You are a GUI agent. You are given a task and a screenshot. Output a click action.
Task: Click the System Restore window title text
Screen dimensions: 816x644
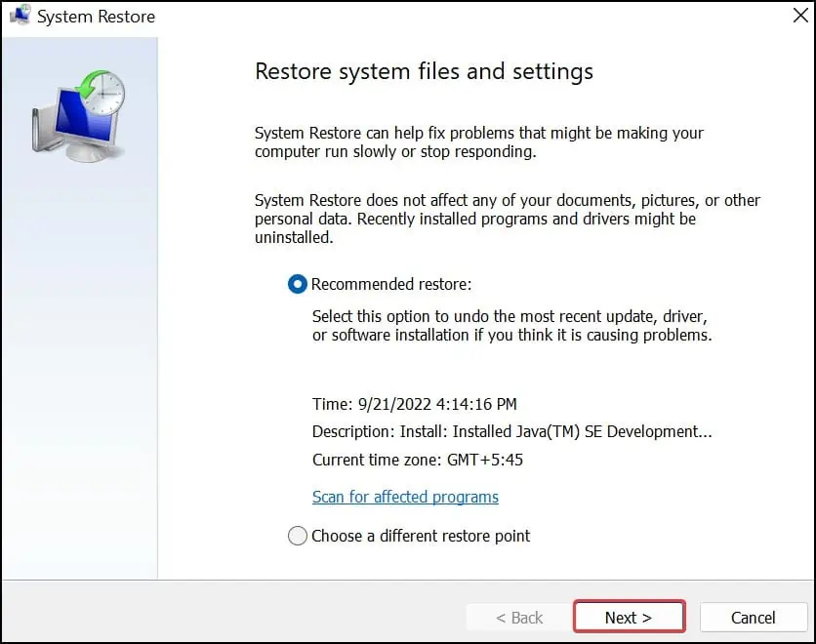click(95, 16)
